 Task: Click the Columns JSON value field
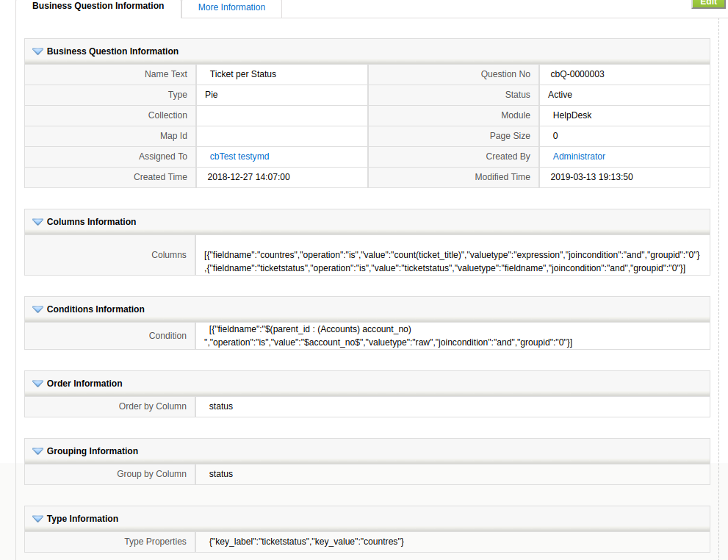[451, 262]
